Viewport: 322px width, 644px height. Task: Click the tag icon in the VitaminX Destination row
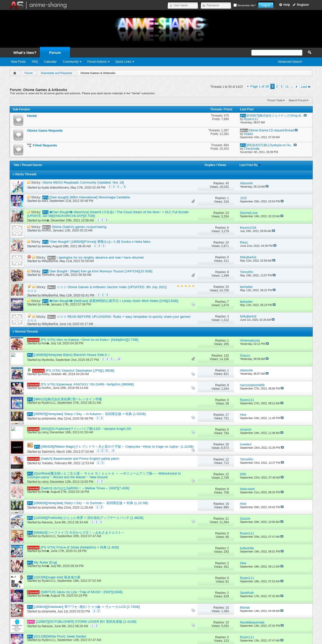coord(193,374)
